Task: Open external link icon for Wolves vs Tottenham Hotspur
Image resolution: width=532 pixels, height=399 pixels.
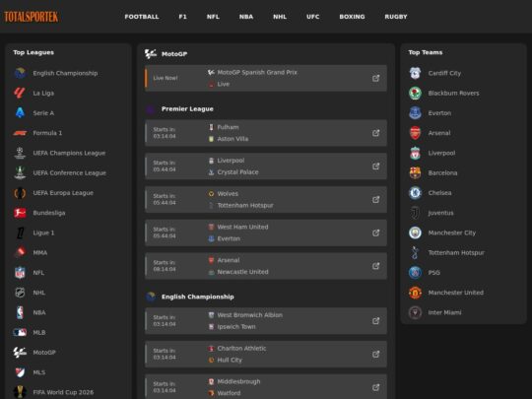Action: tap(375, 199)
